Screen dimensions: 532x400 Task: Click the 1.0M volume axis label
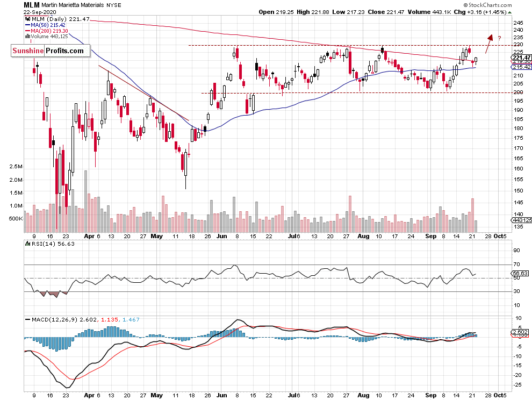point(16,206)
